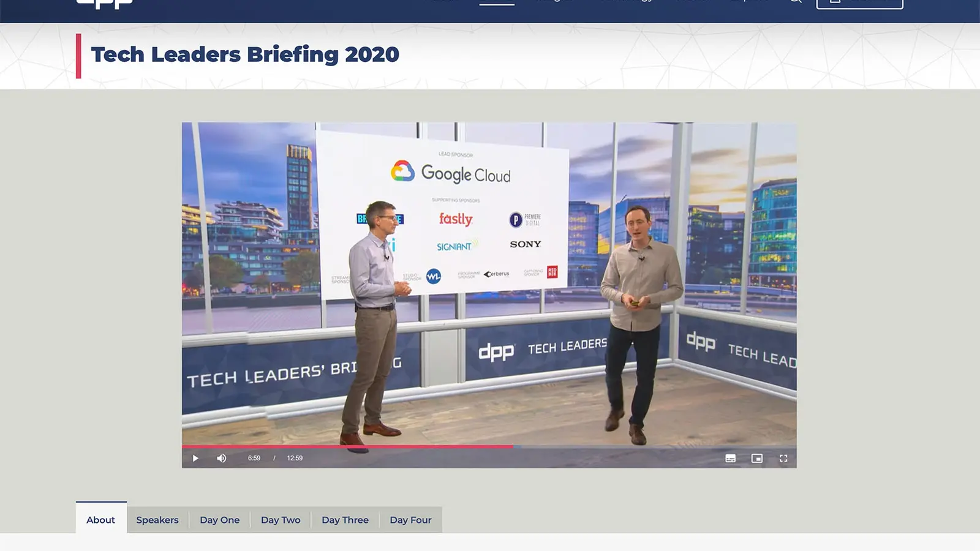Image resolution: width=980 pixels, height=551 pixels.
Task: Go to the Day Three tab
Action: pyautogui.click(x=345, y=520)
